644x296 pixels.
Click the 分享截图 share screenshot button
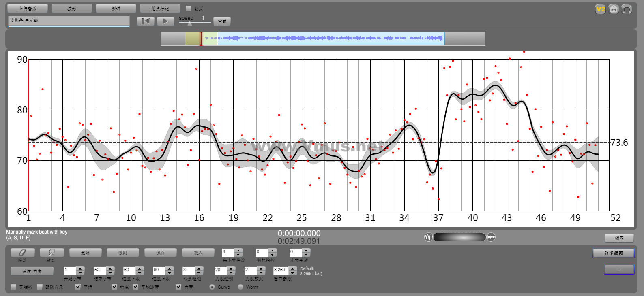click(x=613, y=253)
